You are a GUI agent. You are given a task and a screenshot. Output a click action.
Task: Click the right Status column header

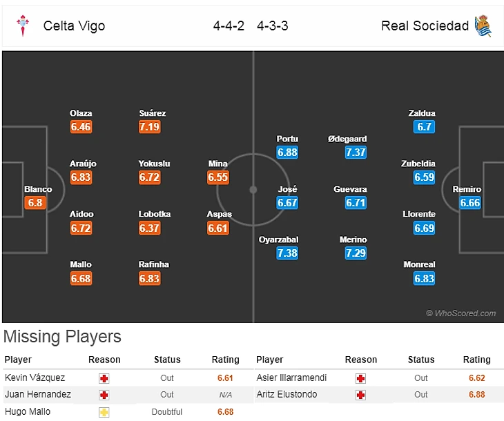pos(421,360)
